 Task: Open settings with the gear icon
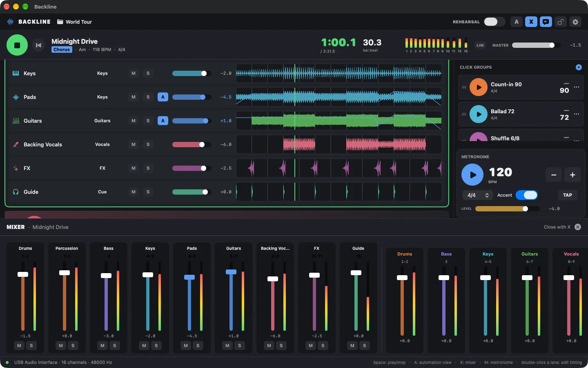pos(575,22)
